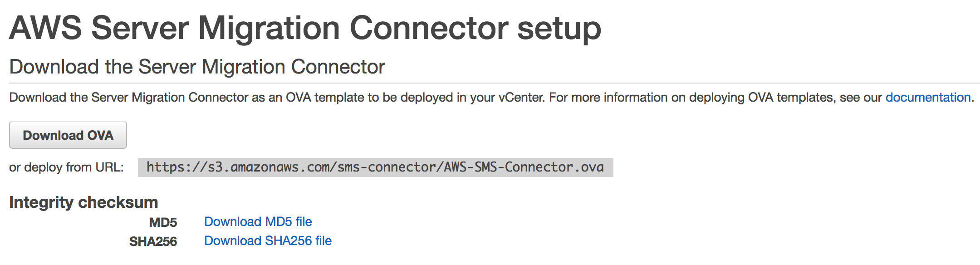Click the word 'AWS' in the page title

[x=45, y=28]
